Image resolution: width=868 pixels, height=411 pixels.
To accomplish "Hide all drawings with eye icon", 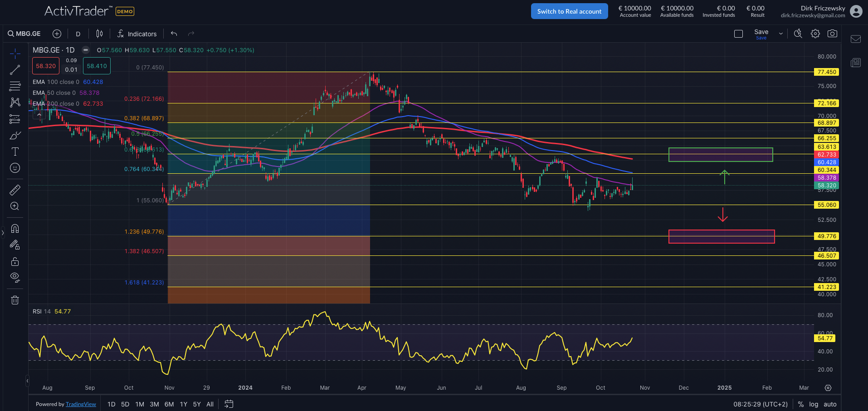I will [15, 277].
